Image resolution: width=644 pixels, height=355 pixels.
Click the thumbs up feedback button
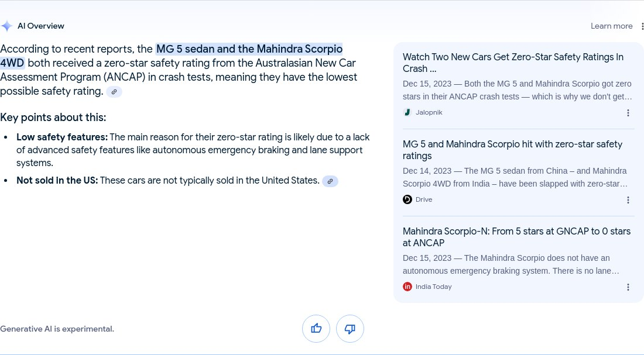(x=316, y=328)
